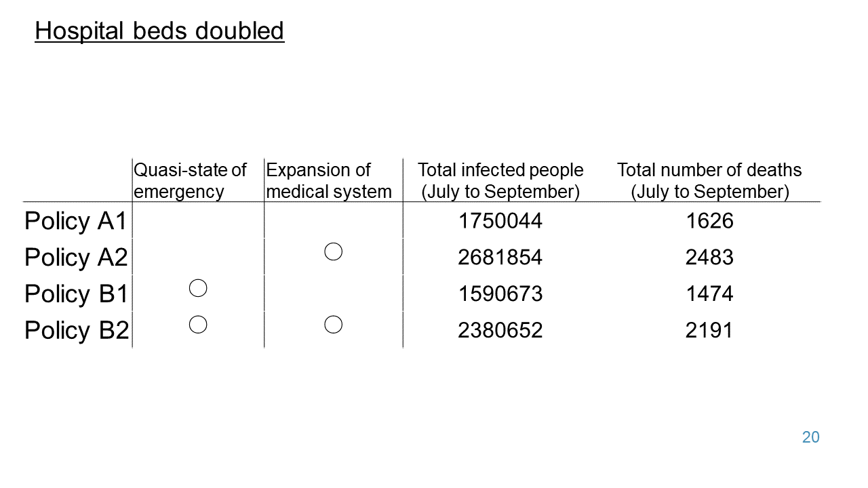Image resolution: width=868 pixels, height=488 pixels.
Task: Click the infected value 1750044
Action: pyautogui.click(x=500, y=221)
